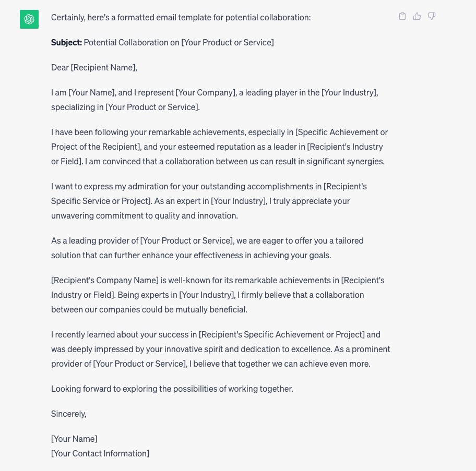Click the "[Your Contact Information]" placeholder

[100, 453]
